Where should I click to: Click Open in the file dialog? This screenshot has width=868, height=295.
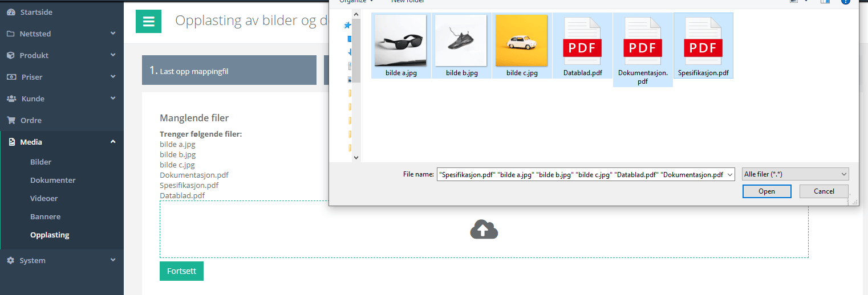766,191
